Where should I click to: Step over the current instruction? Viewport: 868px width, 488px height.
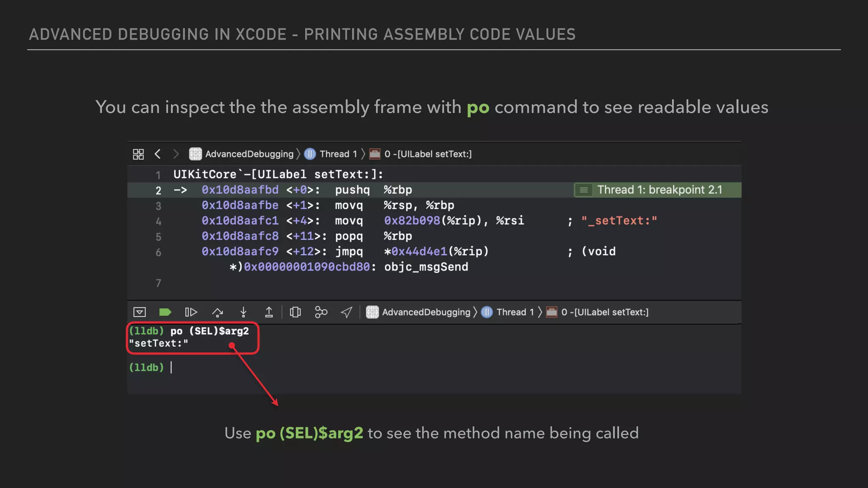coord(217,312)
